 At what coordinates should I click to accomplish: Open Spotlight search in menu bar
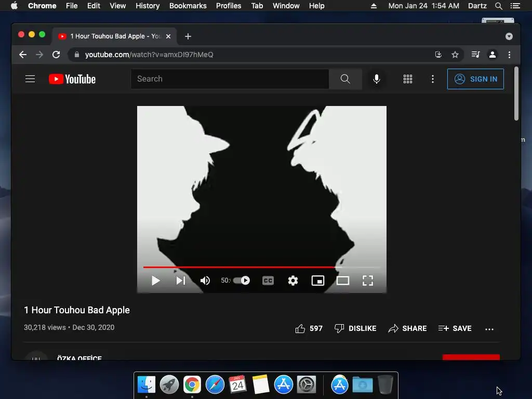pos(498,6)
